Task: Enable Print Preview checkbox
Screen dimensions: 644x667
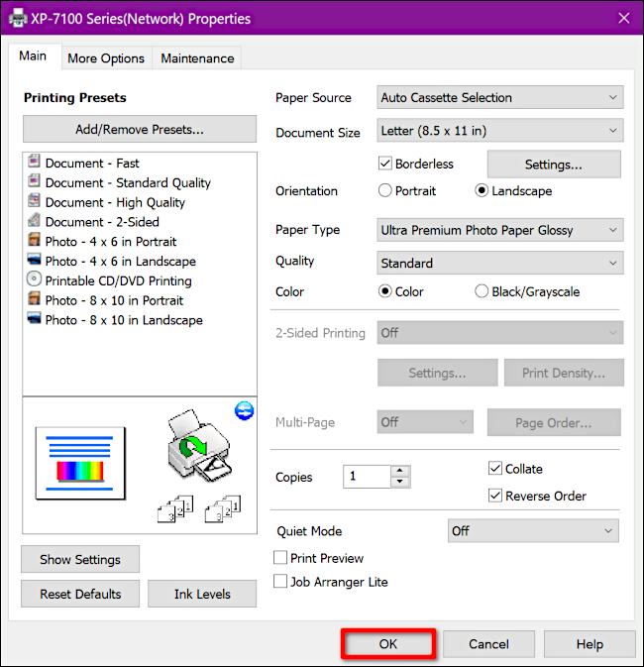Action: click(x=280, y=558)
